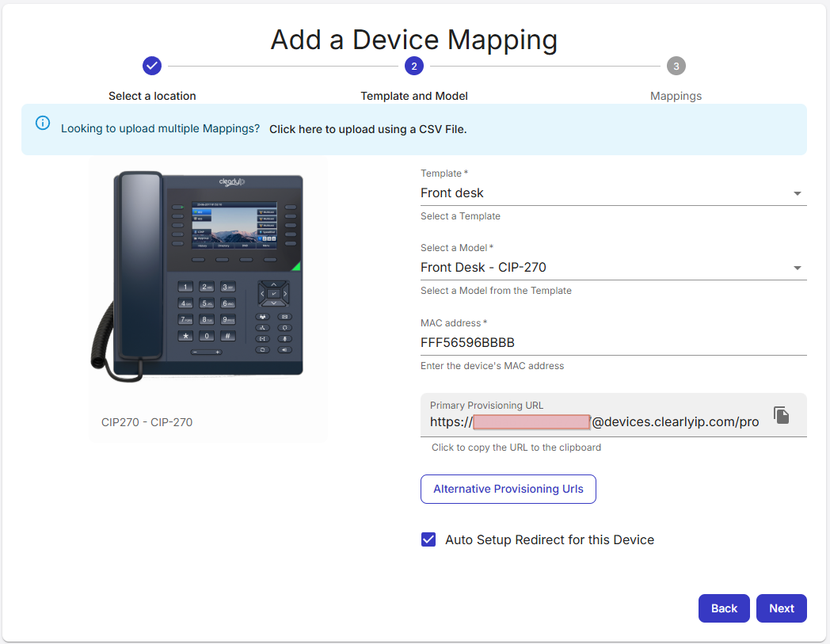Click 'Select a Model from the Template' hint
Image resolution: width=830 pixels, height=644 pixels.
496,290
